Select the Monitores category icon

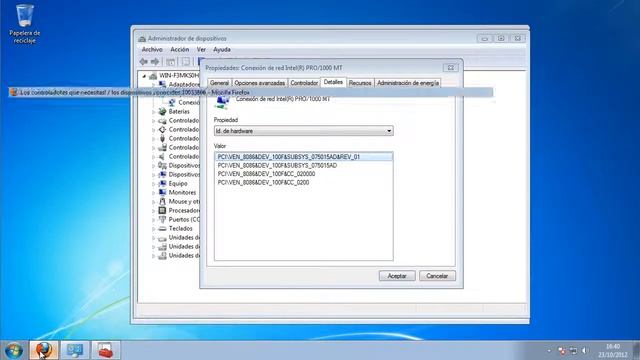tap(162, 192)
